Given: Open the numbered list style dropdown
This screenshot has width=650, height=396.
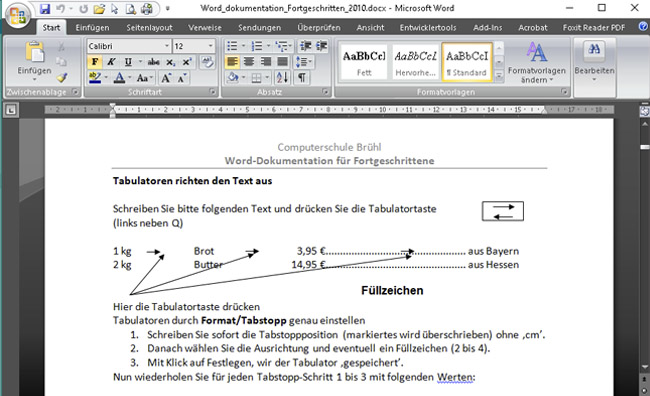Looking at the screenshot, I should click(x=268, y=46).
